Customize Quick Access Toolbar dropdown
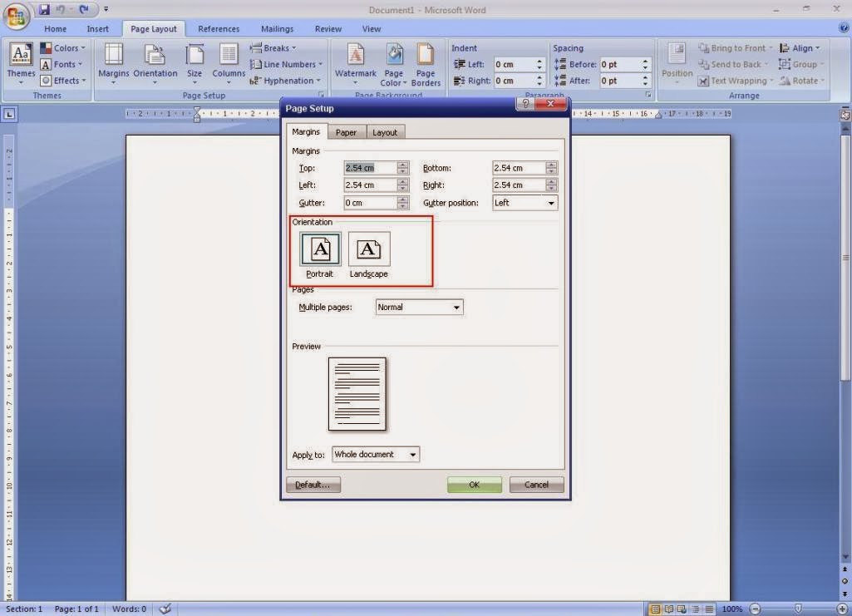Image resolution: width=852 pixels, height=616 pixels. pos(106,9)
